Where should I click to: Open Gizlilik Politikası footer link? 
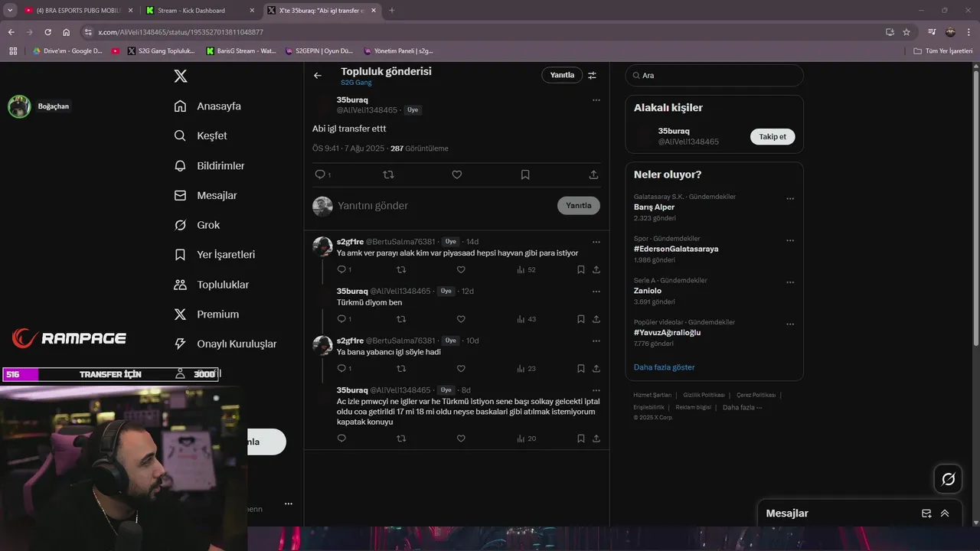click(x=703, y=395)
